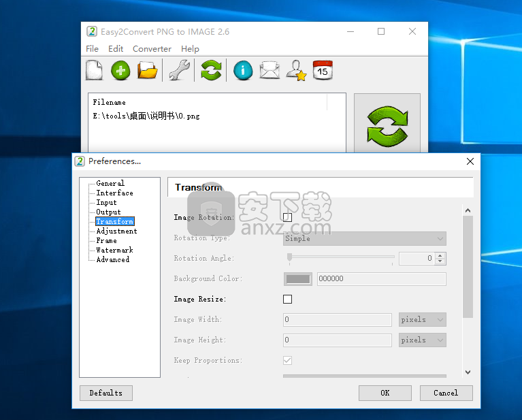The width and height of the screenshot is (522, 420).
Task: Click the user with star icon
Action: click(296, 70)
